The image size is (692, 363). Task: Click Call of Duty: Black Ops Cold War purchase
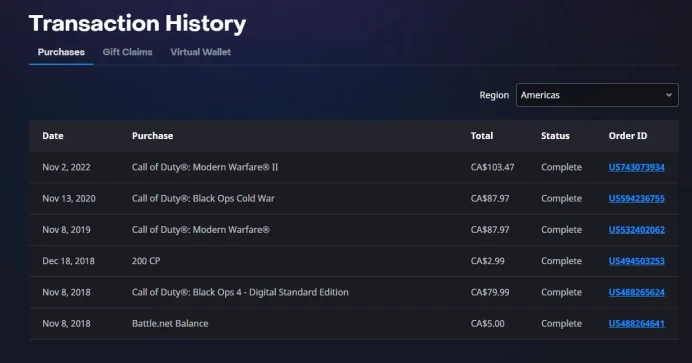click(203, 198)
